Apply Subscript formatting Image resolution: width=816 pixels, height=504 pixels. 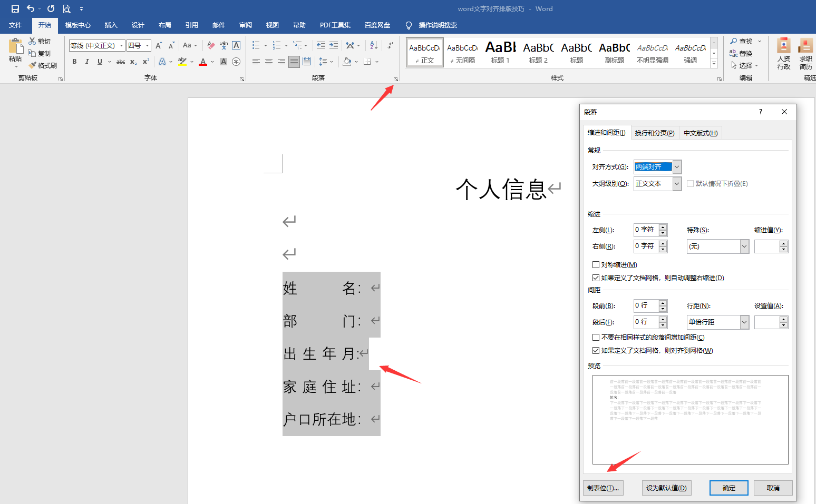point(133,62)
